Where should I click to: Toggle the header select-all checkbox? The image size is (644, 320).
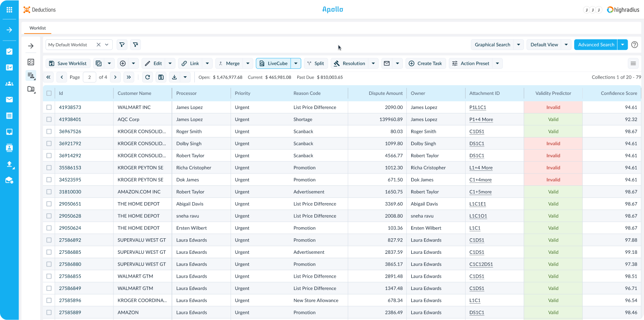click(x=49, y=93)
